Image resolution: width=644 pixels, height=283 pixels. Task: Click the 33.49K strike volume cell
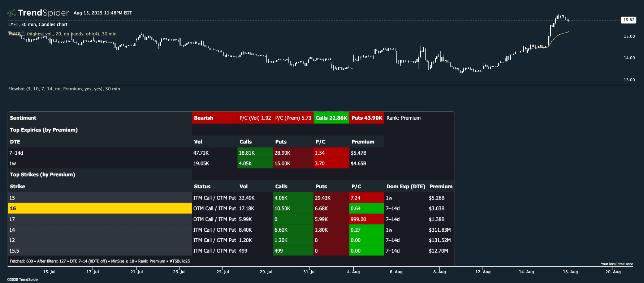click(x=247, y=198)
